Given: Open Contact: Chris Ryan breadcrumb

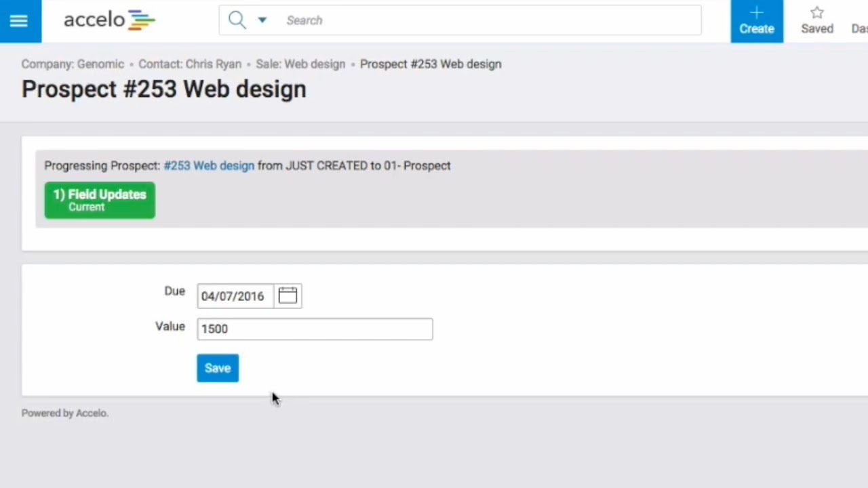Looking at the screenshot, I should click(190, 64).
